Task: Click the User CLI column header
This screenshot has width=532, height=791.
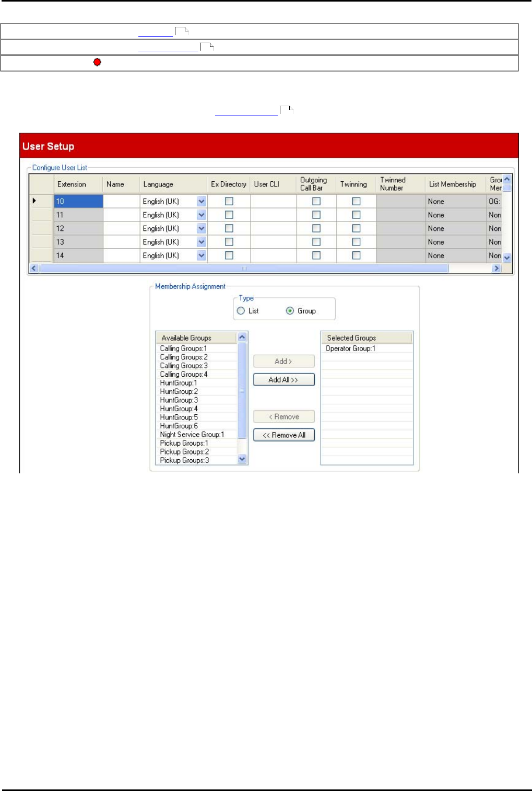Action: tap(274, 184)
